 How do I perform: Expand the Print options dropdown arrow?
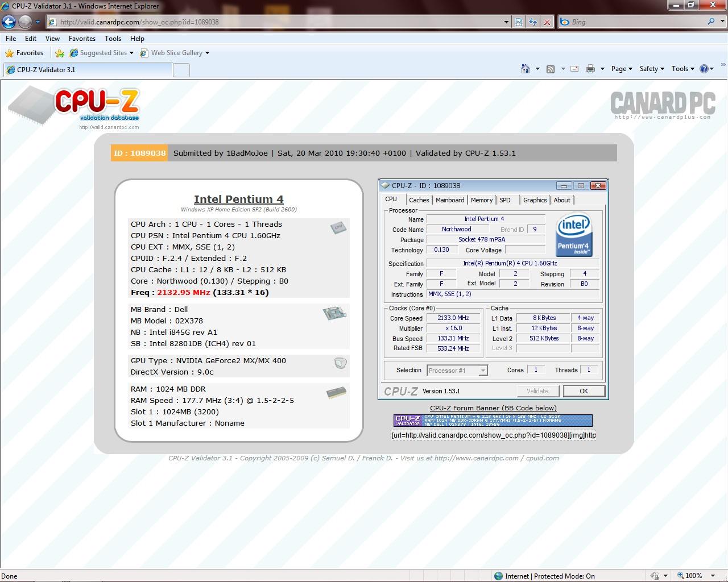pos(602,69)
